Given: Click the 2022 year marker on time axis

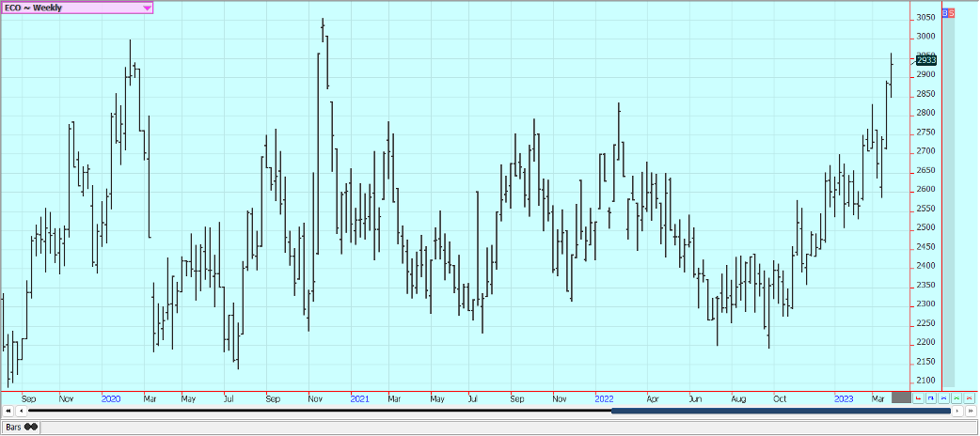Looking at the screenshot, I should (x=605, y=398).
